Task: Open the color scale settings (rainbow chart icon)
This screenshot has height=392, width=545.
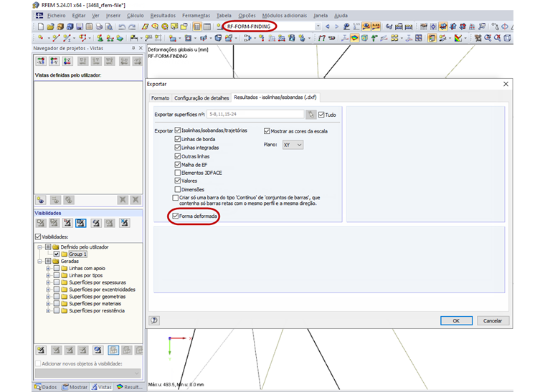Action: tap(458, 38)
